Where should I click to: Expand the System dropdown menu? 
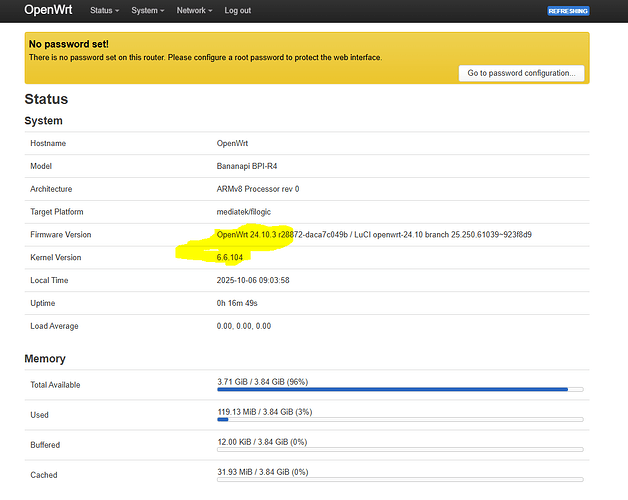point(148,11)
